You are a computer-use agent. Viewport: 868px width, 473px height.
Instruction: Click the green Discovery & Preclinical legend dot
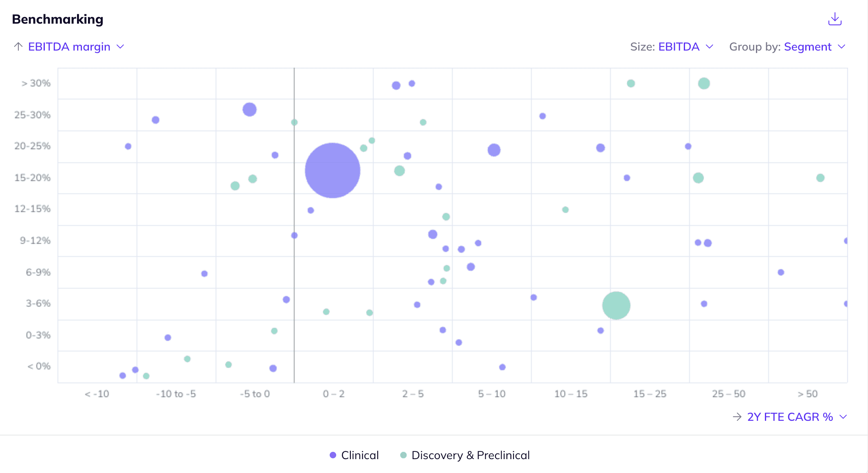403,455
